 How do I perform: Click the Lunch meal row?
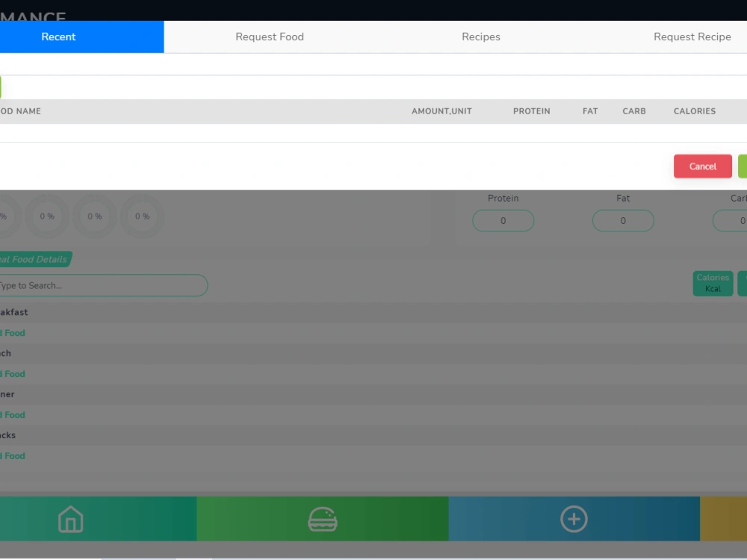(373, 353)
